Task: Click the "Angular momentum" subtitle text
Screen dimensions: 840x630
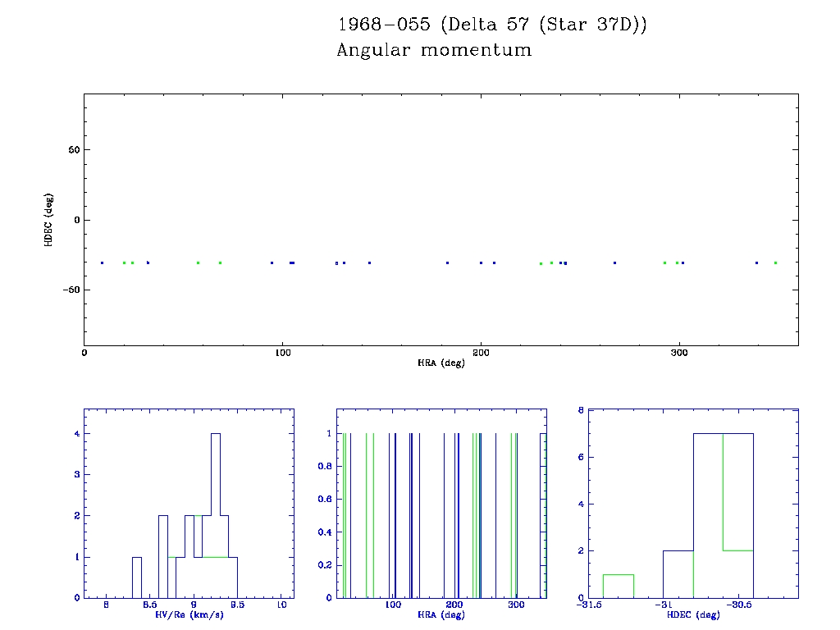Action: click(434, 51)
